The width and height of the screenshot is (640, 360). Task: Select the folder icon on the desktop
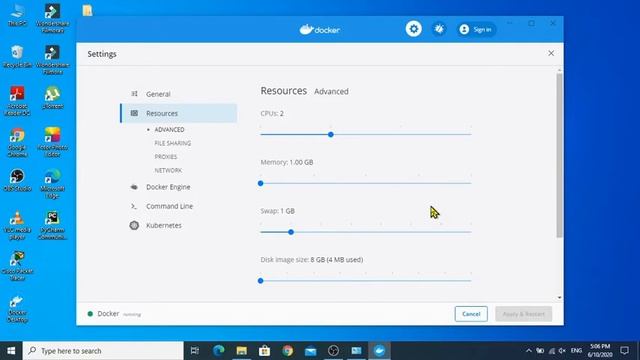tap(87, 10)
